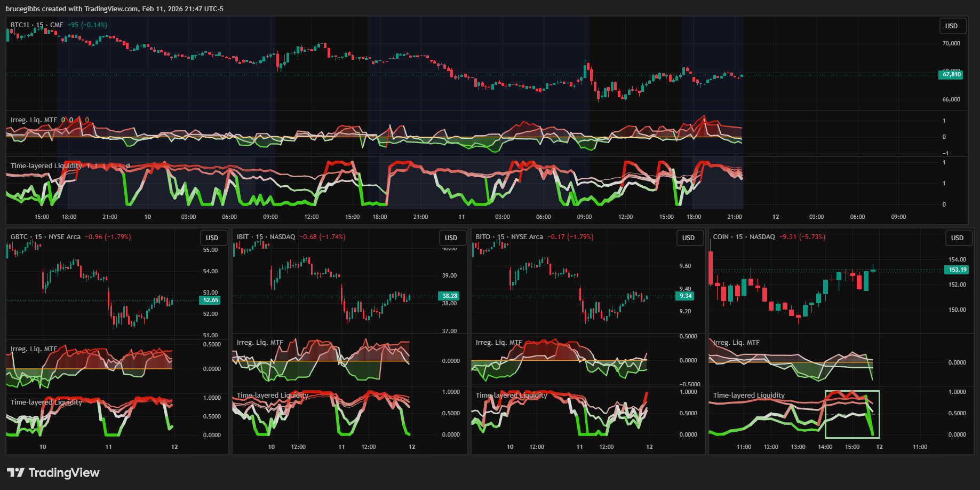Select the BITO NYSE Arca symbol title

509,237
